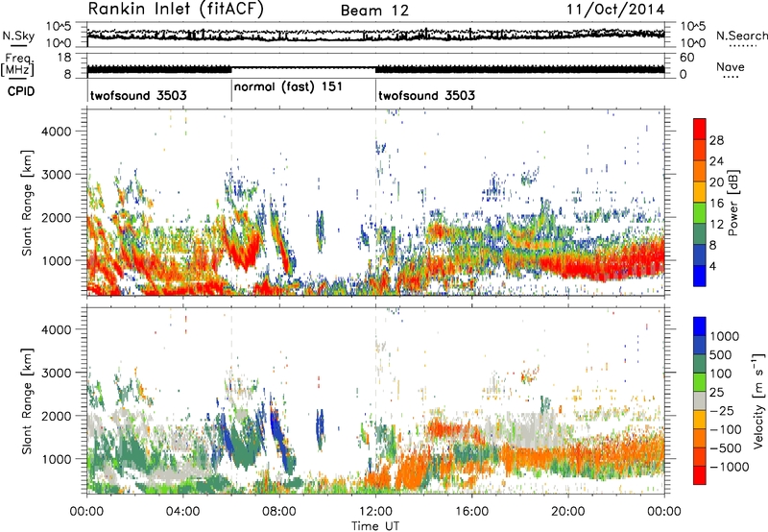Screen dimensions: 768x532
Task: Click the '16:00' time tick label
Action: [x=471, y=512]
